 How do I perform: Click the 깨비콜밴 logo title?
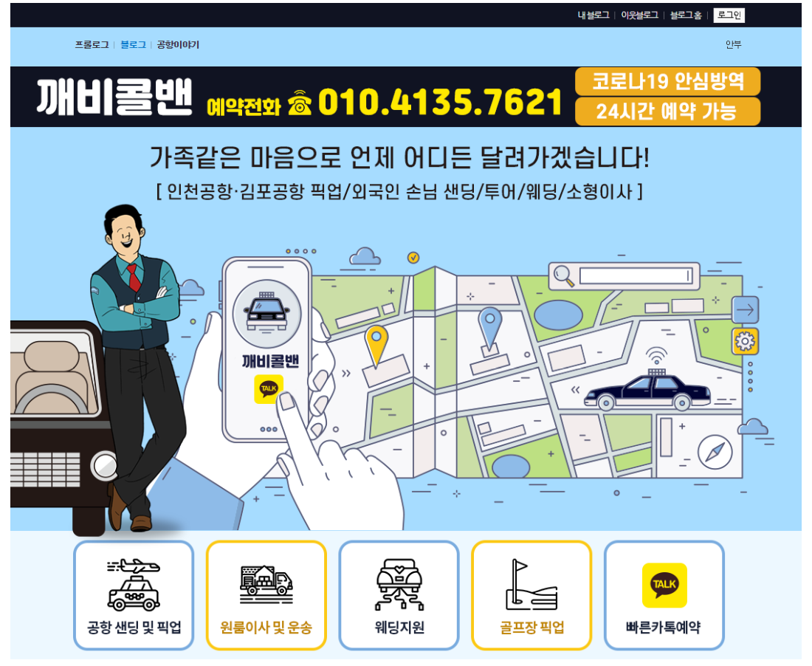pyautogui.click(x=114, y=97)
